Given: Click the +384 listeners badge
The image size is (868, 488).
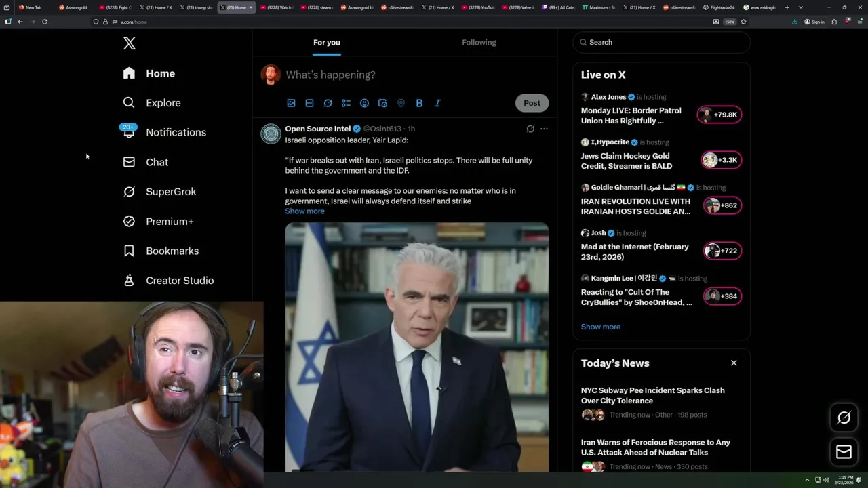Looking at the screenshot, I should click(x=722, y=296).
